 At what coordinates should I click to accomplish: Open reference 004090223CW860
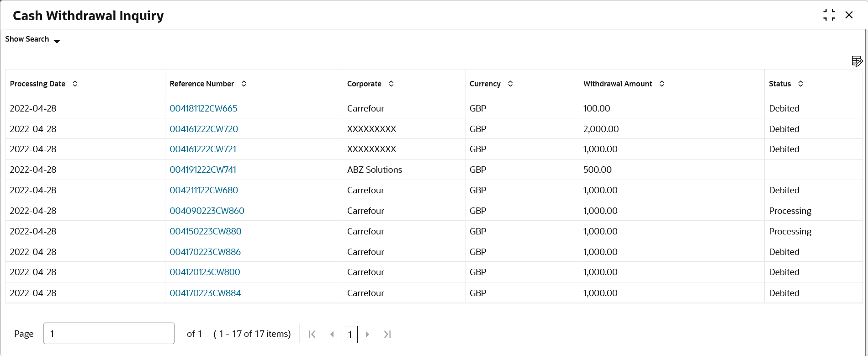pos(207,211)
